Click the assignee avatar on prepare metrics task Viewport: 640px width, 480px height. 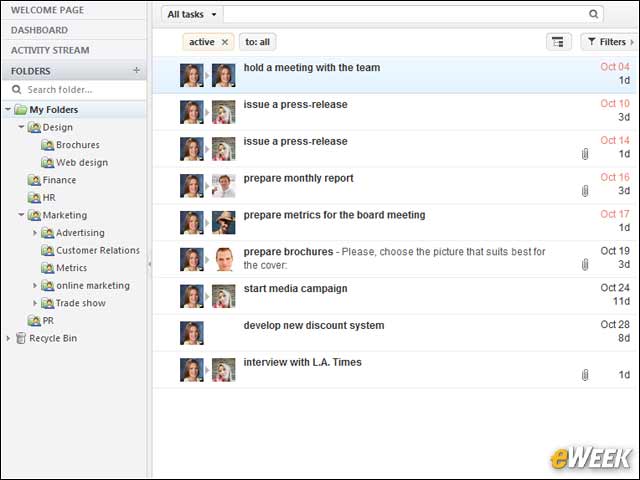click(224, 222)
